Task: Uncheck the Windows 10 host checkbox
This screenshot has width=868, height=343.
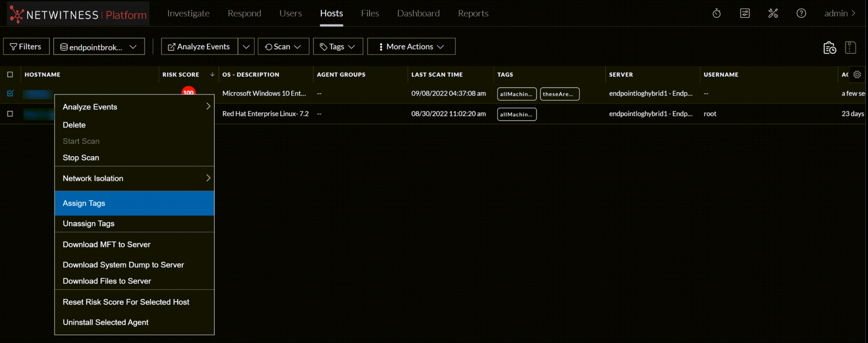Action: 10,93
